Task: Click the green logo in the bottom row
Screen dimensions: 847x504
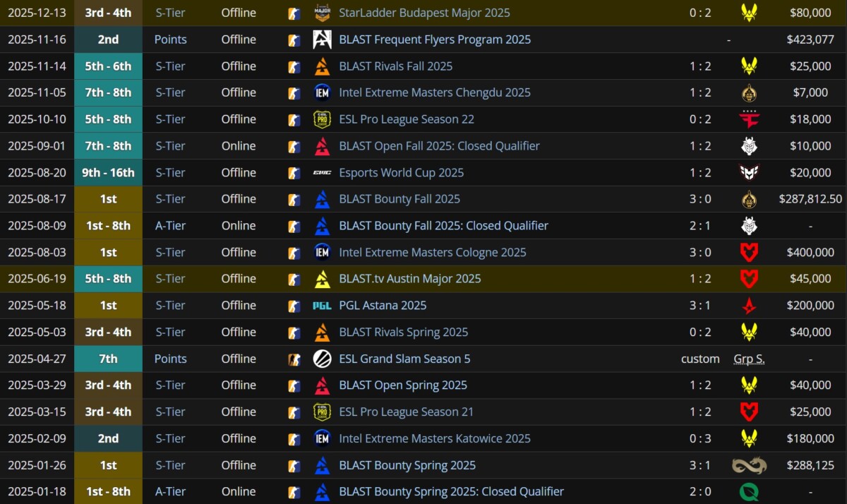Action: [x=749, y=491]
